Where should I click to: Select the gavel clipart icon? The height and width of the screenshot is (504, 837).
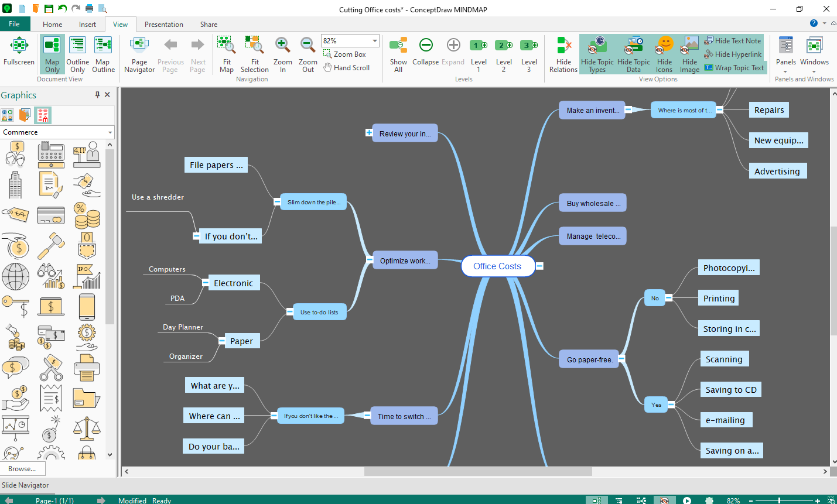coord(51,246)
